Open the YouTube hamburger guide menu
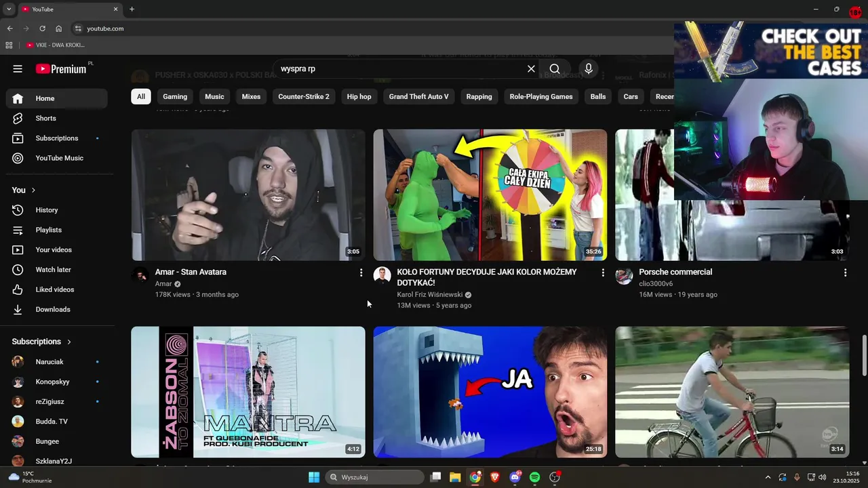The width and height of the screenshot is (868, 488). (x=18, y=68)
